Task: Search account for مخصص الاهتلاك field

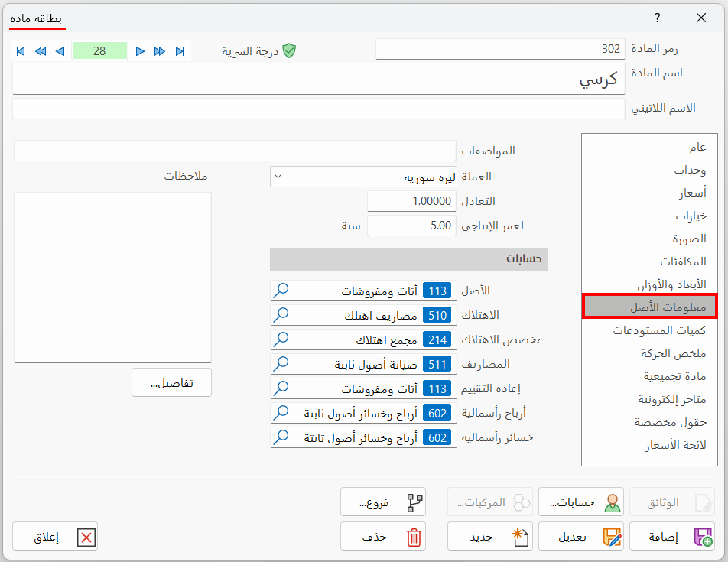Action: point(281,339)
